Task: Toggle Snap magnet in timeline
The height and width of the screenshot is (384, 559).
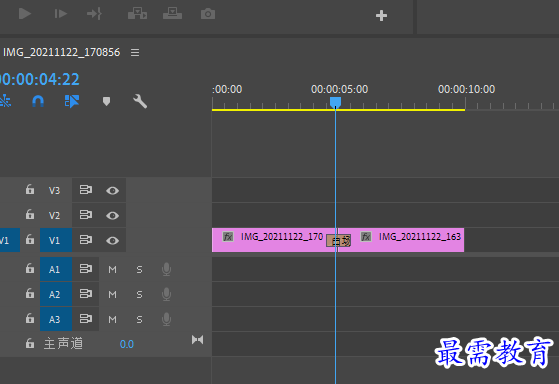Action: [x=38, y=102]
